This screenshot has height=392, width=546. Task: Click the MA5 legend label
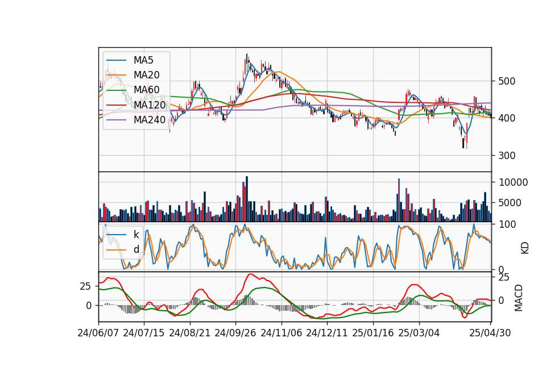[143, 60]
